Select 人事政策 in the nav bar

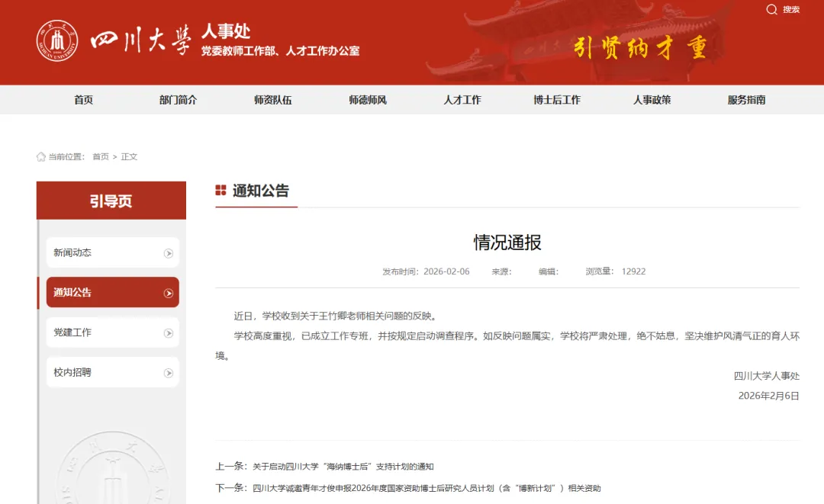tap(652, 100)
